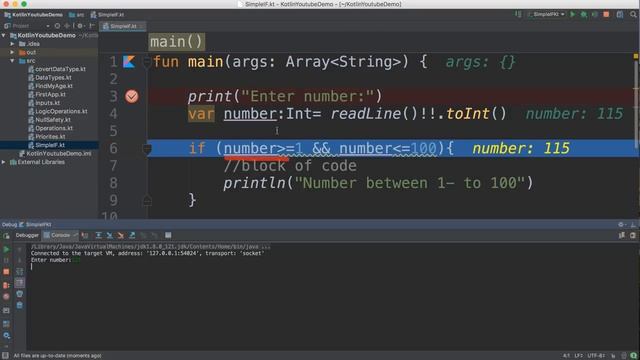The image size is (640, 360).
Task: Run with coverage icon in top toolbar
Action: click(x=595, y=14)
